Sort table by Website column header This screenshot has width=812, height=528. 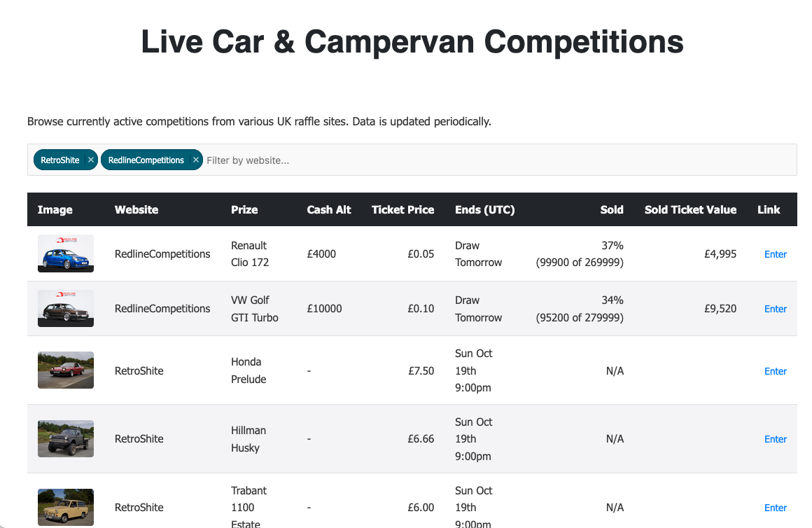point(136,209)
